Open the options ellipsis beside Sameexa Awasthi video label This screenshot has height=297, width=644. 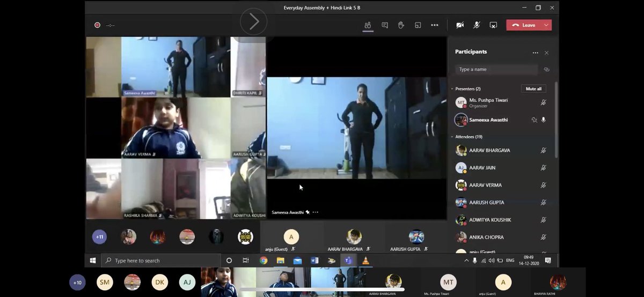(x=316, y=212)
